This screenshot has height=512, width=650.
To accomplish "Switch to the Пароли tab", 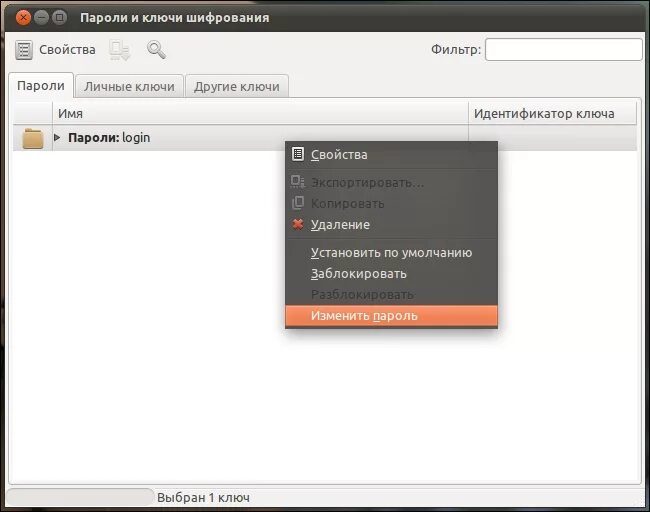I will 41,86.
